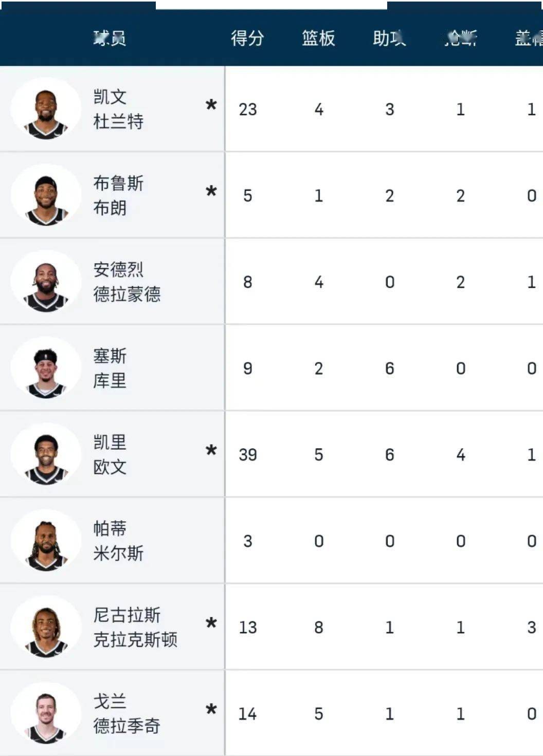Screen dimensions: 543x756
Task: Click the 39 points cell for 凯里 欧文
Action: (247, 455)
